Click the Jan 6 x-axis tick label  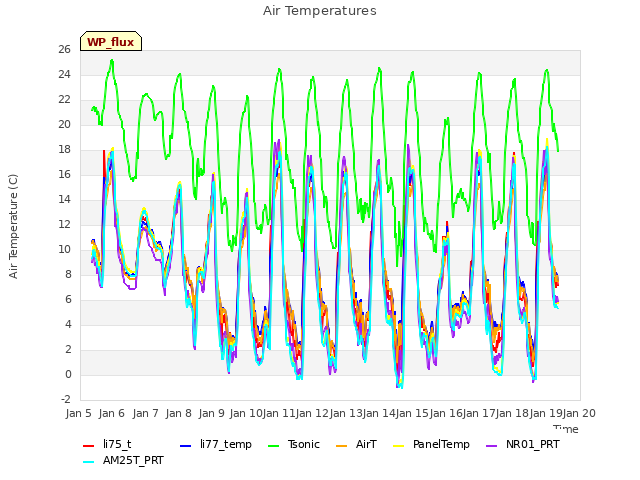pos(112,413)
